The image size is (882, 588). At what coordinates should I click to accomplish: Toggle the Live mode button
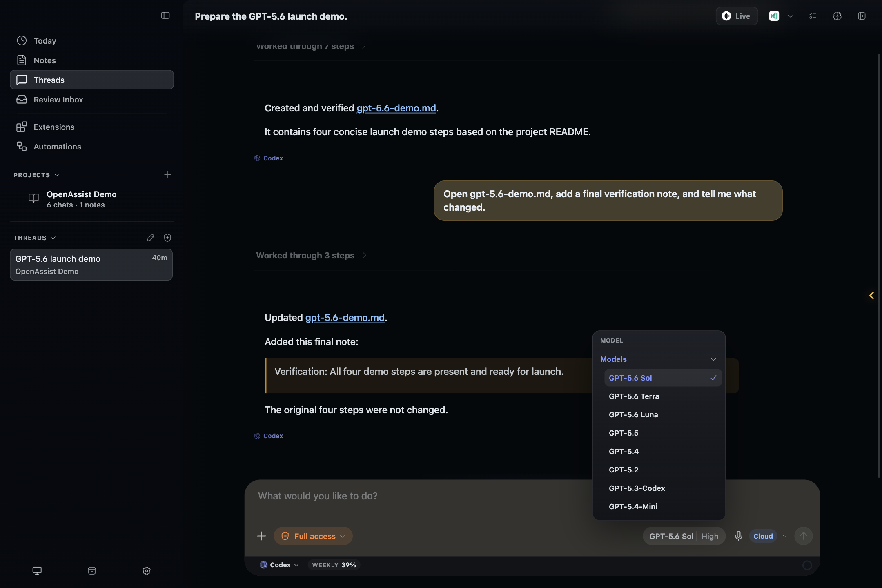737,16
